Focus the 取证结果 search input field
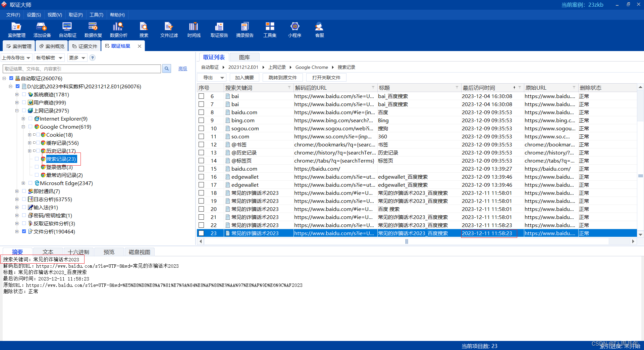This screenshot has width=644, height=350. 82,69
